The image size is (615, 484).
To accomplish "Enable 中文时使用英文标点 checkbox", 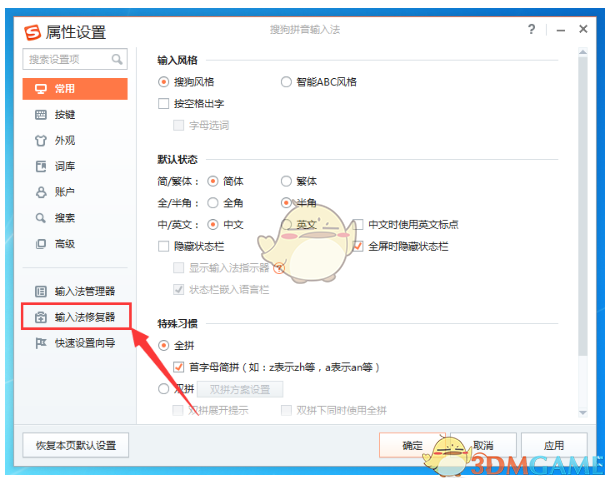I will (358, 225).
